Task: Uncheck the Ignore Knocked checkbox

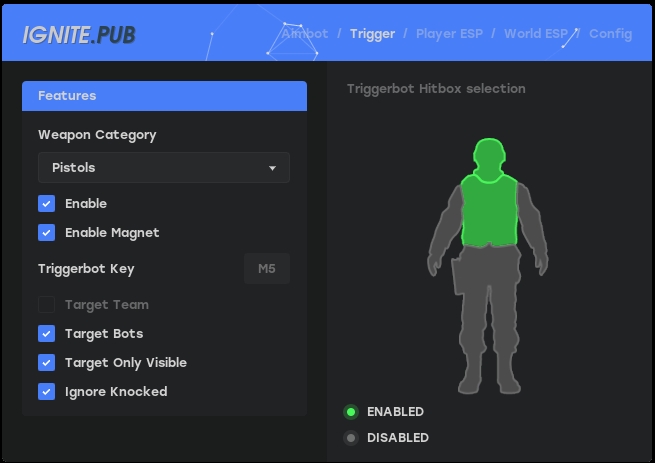Action: [46, 392]
